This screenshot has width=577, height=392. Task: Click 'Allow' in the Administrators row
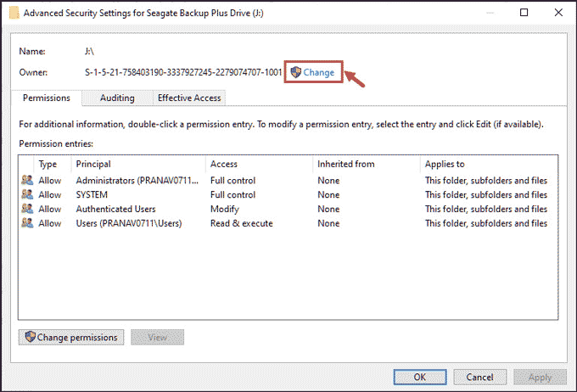[x=50, y=181]
